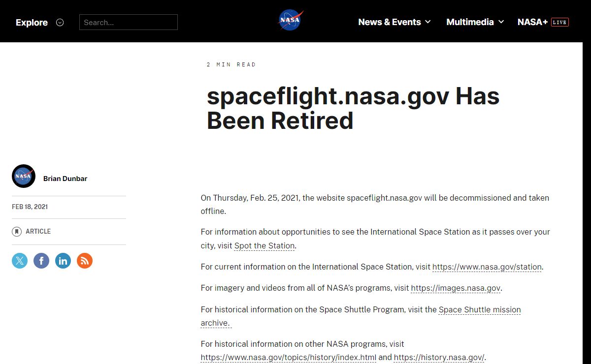The image size is (591, 364).
Task: Open the nasa.gov/topics/history/index.html link
Action: [x=288, y=358]
